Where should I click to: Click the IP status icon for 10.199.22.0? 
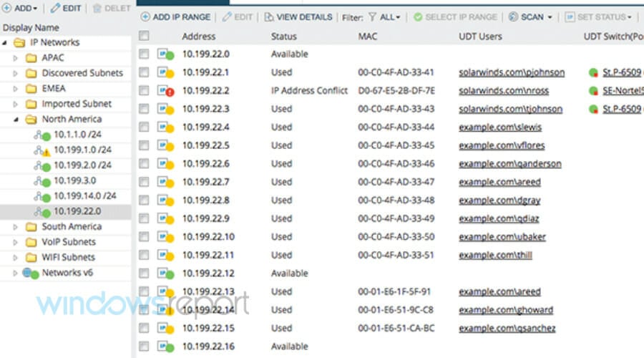pyautogui.click(x=165, y=54)
